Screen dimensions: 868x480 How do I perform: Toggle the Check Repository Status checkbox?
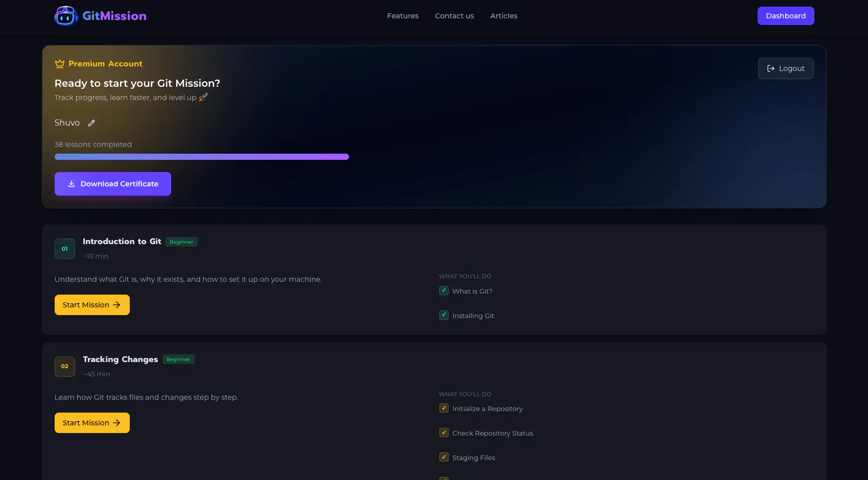(444, 433)
